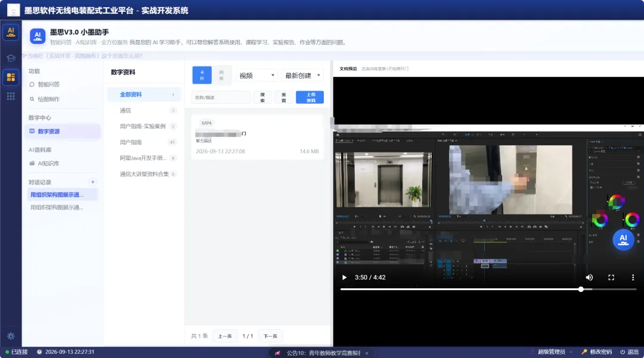Open the apps grid icon in sidebar
This screenshot has width=644, height=358.
pos(11,96)
